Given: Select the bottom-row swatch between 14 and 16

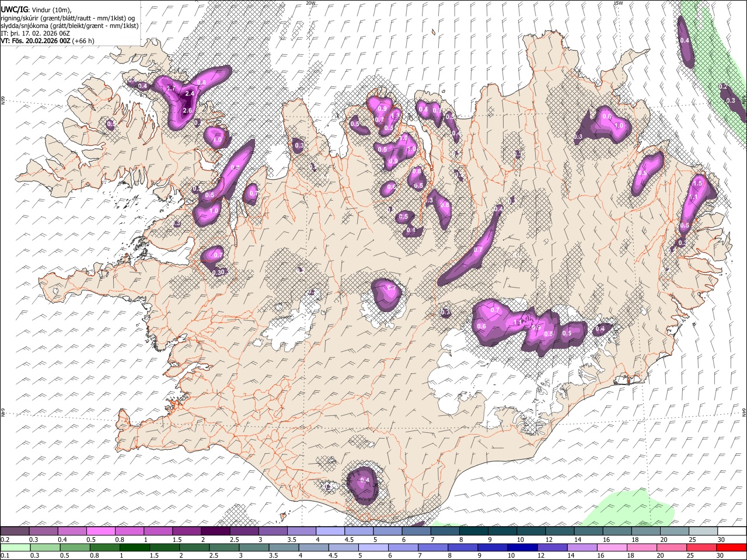Looking at the screenshot, I should point(581,547).
